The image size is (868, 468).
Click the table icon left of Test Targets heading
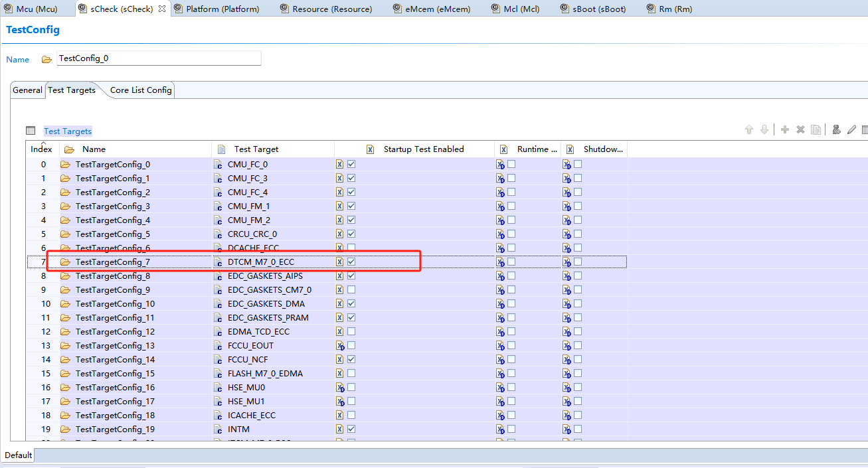pyautogui.click(x=31, y=131)
